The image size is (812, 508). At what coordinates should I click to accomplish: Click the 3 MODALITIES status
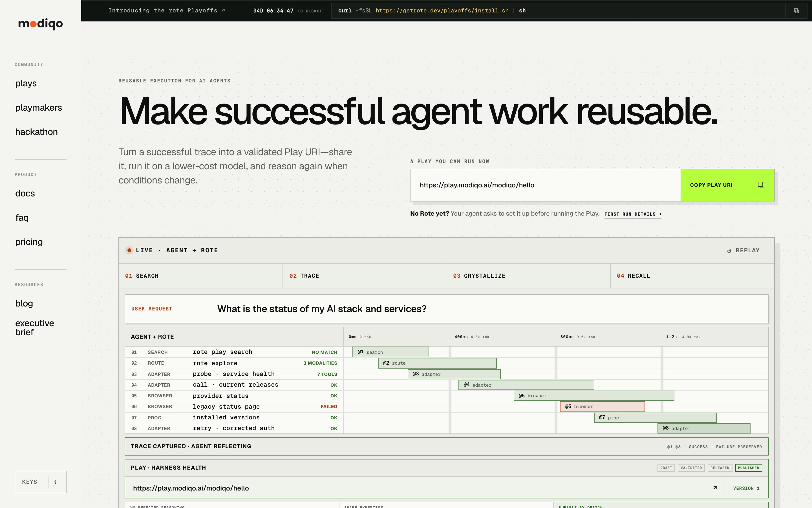tap(320, 363)
